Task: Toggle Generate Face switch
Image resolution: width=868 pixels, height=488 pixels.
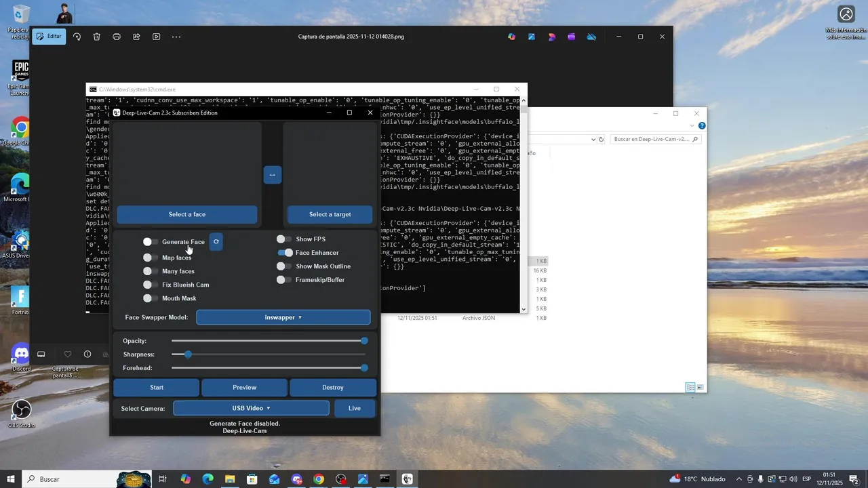Action: 150,242
